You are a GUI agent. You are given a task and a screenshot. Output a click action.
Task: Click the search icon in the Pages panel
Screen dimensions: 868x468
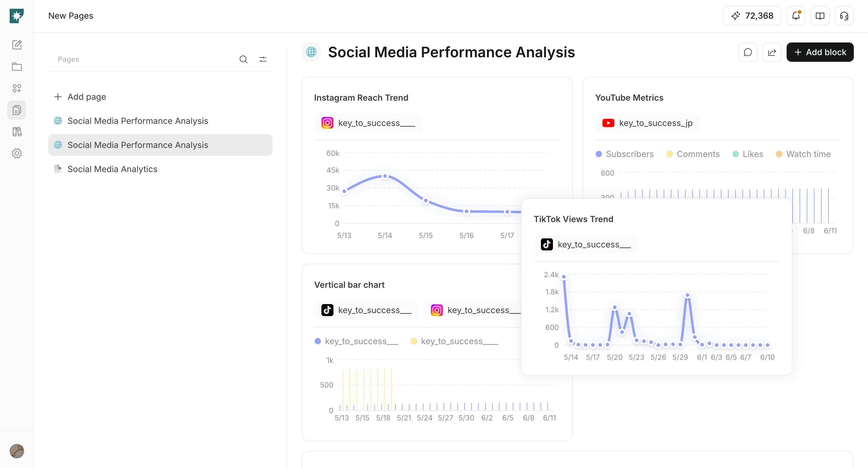pos(244,60)
